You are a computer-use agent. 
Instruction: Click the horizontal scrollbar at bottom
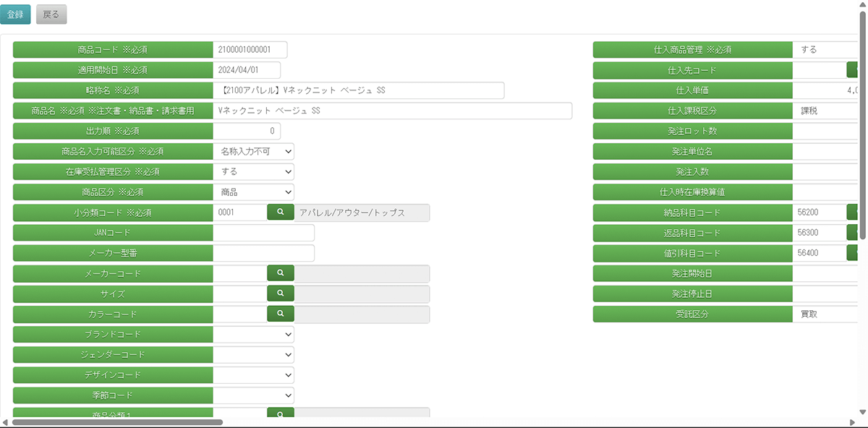tap(117, 422)
